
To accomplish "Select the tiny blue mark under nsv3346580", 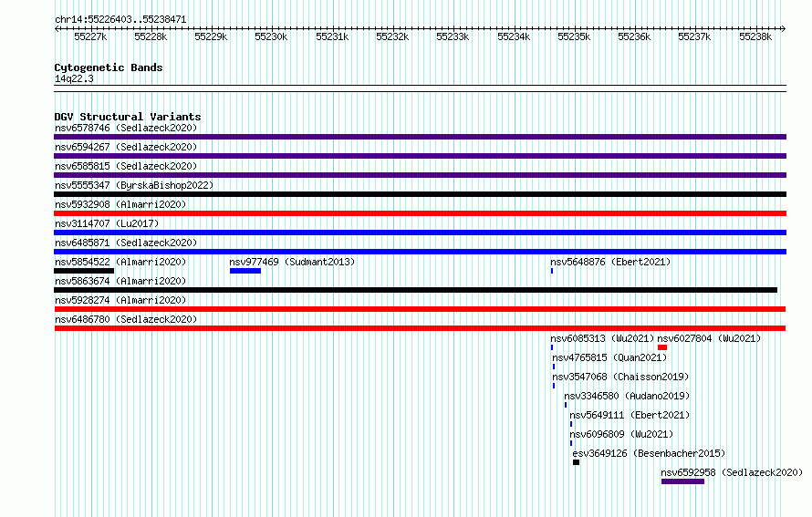I will point(566,405).
